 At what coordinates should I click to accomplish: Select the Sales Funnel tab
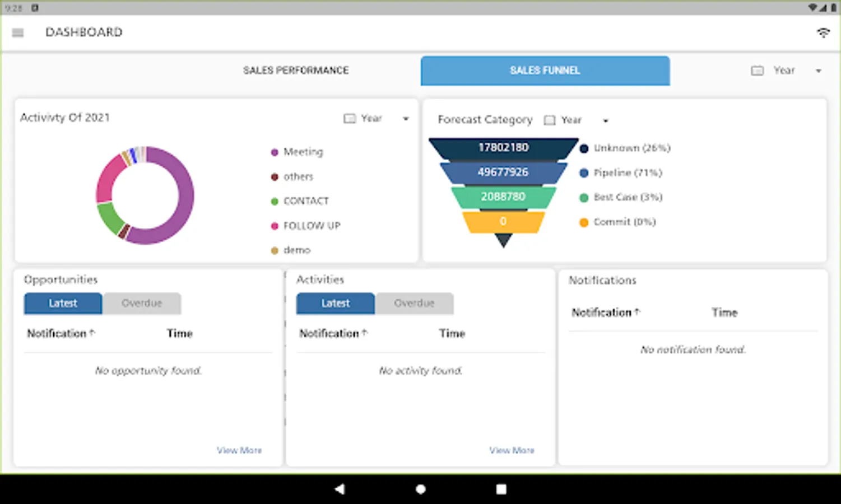tap(545, 71)
